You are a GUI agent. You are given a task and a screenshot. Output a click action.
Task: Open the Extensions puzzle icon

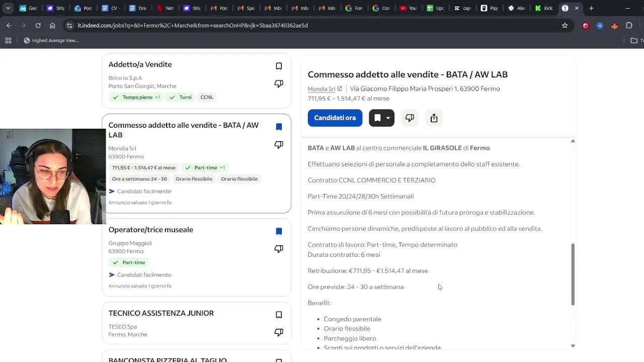tap(629, 25)
